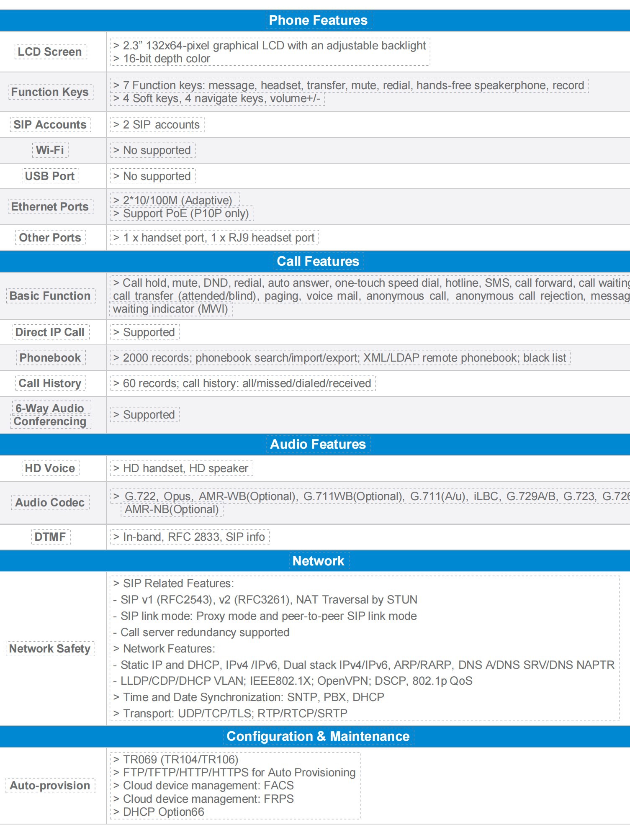This screenshot has width=630, height=840.
Task: Click the "Phonebook" row label
Action: tap(50, 357)
